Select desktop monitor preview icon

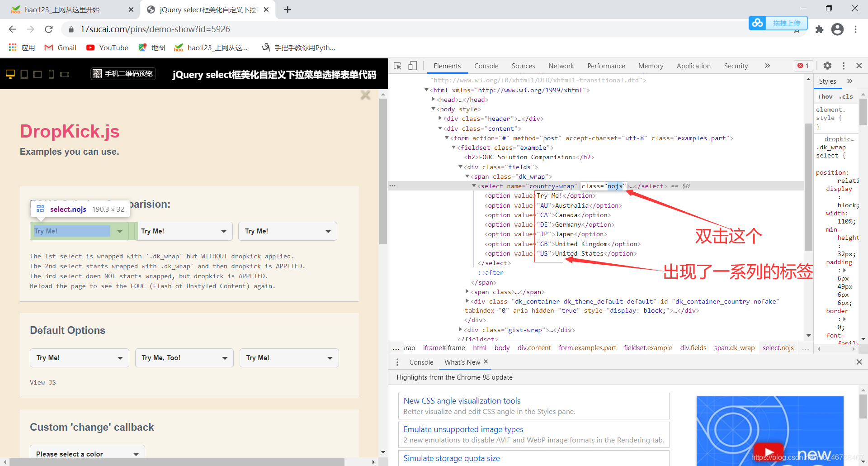[x=10, y=74]
